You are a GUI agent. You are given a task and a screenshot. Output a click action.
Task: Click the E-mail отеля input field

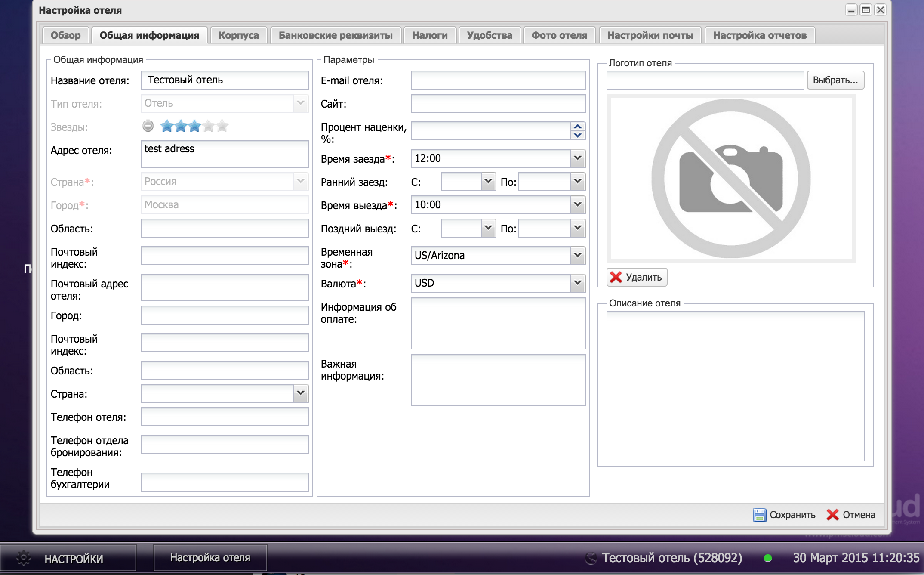(x=498, y=80)
